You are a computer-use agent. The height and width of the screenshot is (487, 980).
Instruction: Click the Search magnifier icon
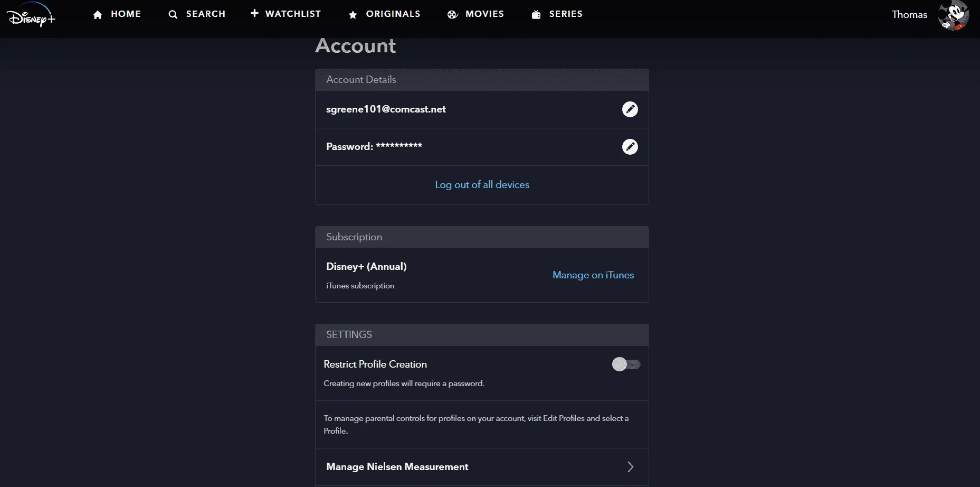pos(173,15)
